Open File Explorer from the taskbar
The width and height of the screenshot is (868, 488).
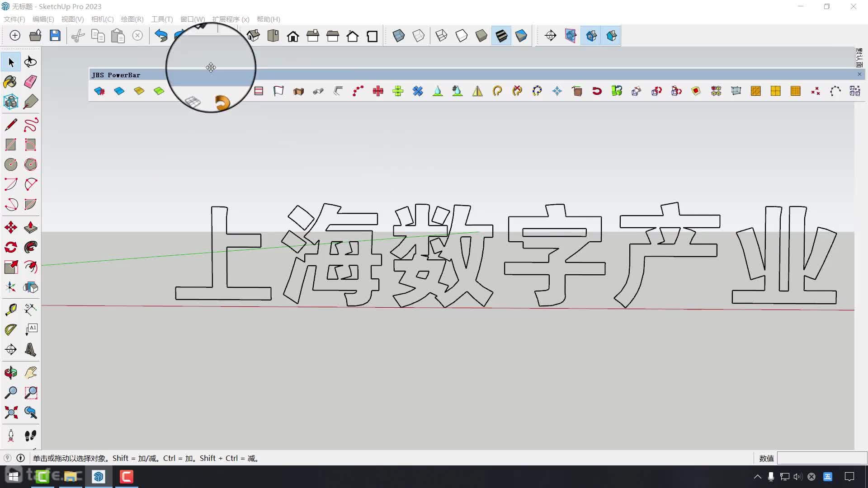pos(71,476)
